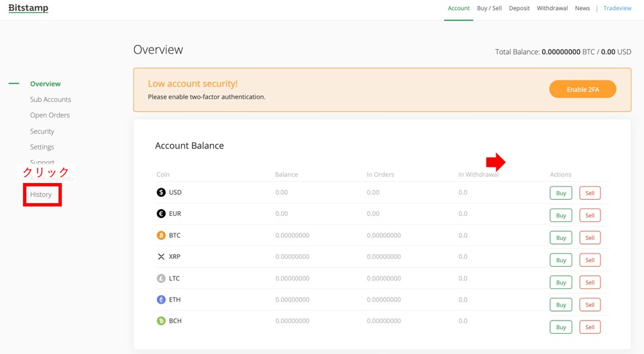
Task: Click the Enable 2FA button
Action: tap(582, 89)
